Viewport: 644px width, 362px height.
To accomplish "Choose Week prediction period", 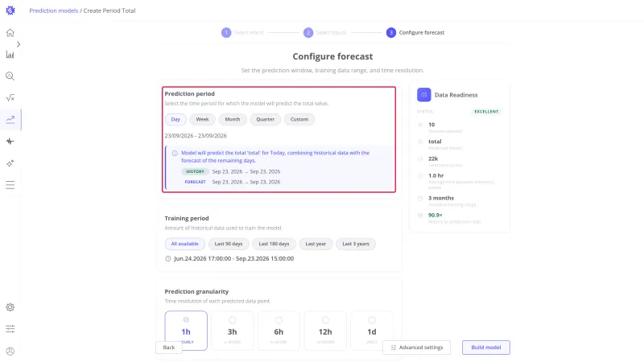I will coord(202,119).
